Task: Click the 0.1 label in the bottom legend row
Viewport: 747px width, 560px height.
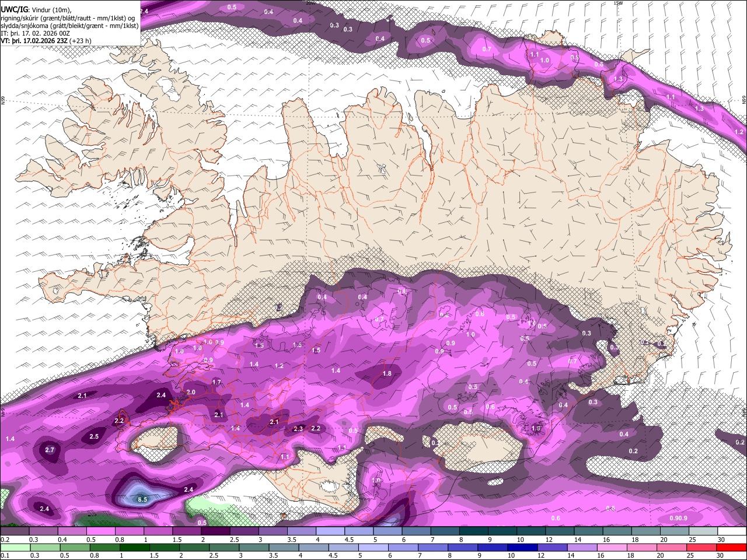Action: point(5,556)
